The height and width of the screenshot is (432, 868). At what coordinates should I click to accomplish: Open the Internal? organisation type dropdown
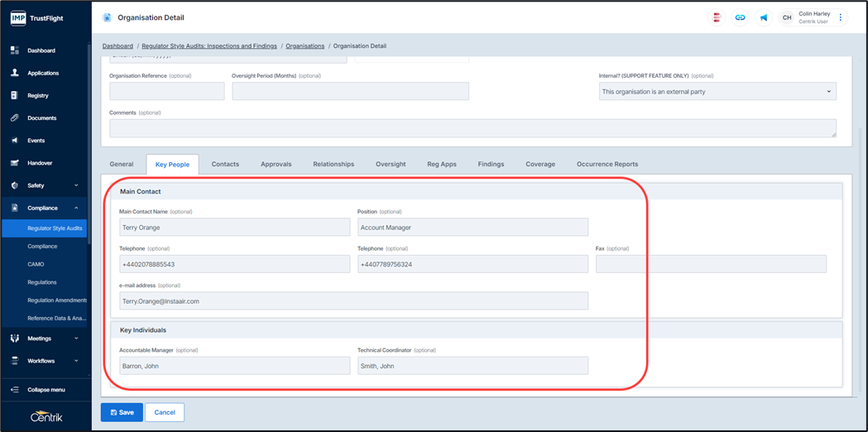pyautogui.click(x=717, y=92)
